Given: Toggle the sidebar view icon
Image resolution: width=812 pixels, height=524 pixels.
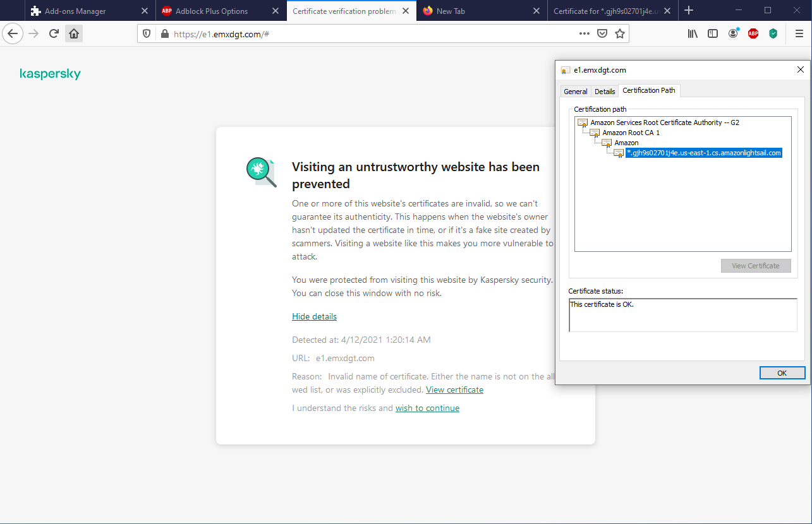Looking at the screenshot, I should click(713, 33).
